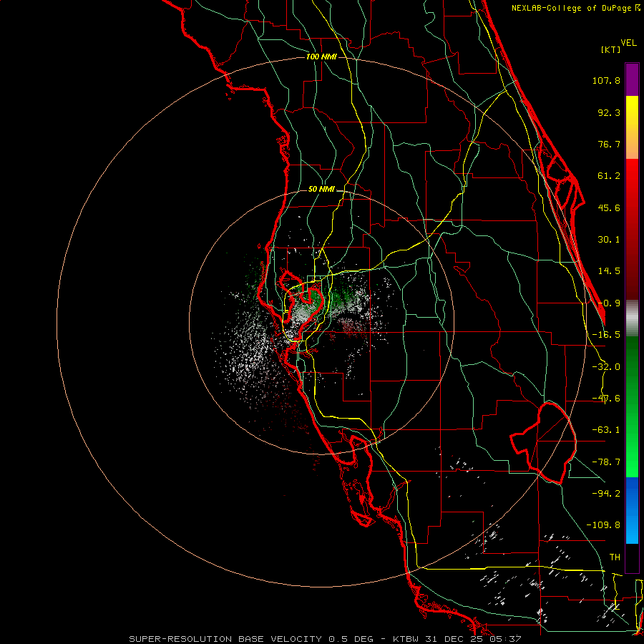
Task: Click the 14.5 scale value
Action: pos(609,271)
